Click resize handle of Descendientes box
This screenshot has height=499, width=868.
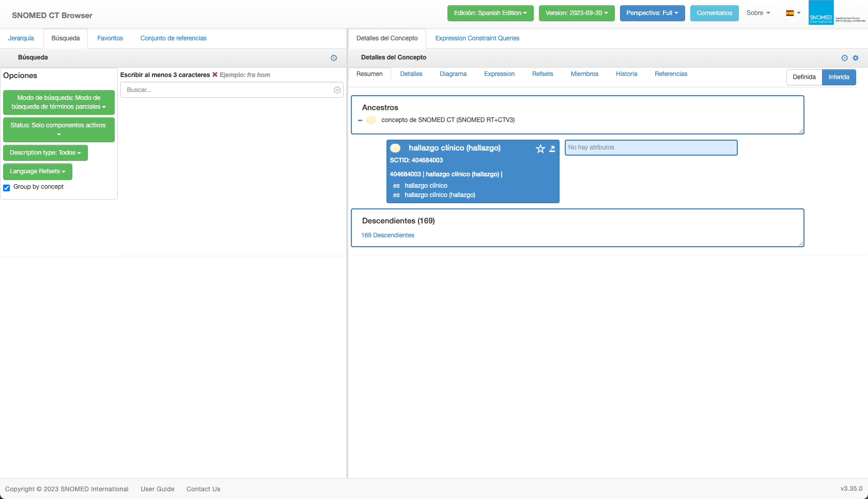pyautogui.click(x=801, y=244)
